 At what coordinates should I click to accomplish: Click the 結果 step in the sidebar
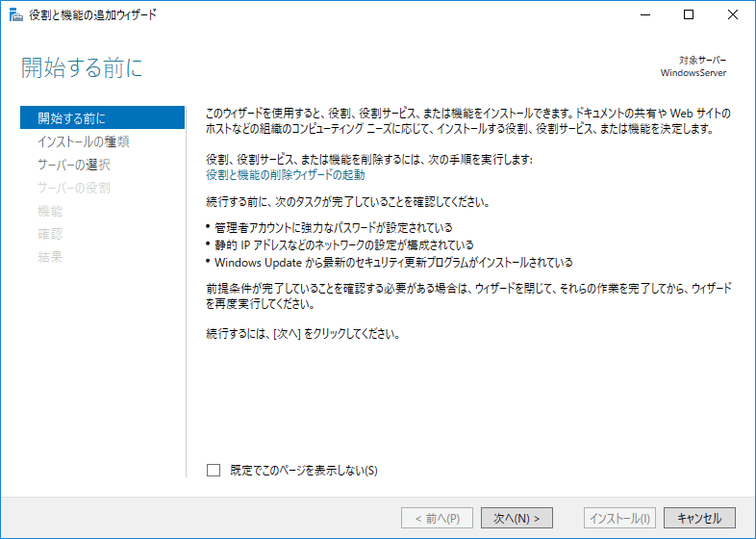pos(50,257)
